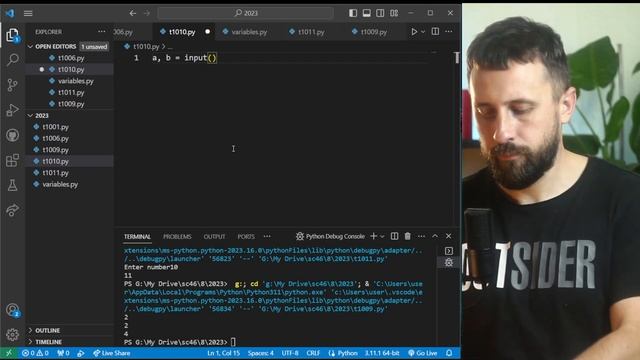640x360 pixels.
Task: Click the Ln 1, Col 15 cursor position
Action: coord(223,353)
